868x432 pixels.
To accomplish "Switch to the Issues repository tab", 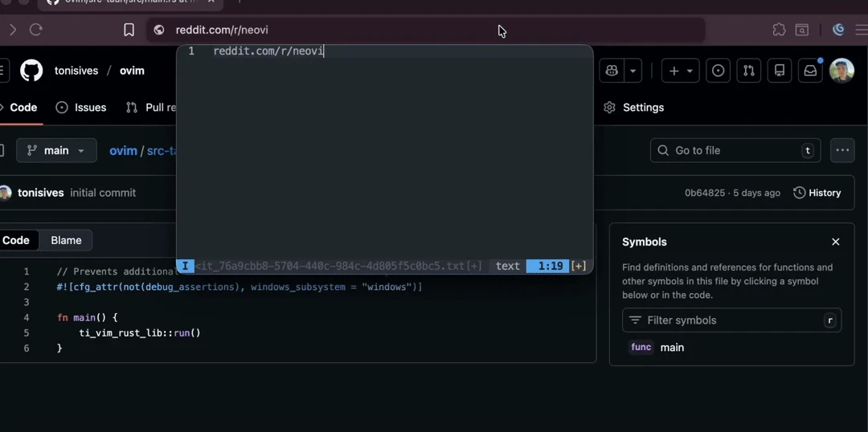I will pyautogui.click(x=81, y=108).
